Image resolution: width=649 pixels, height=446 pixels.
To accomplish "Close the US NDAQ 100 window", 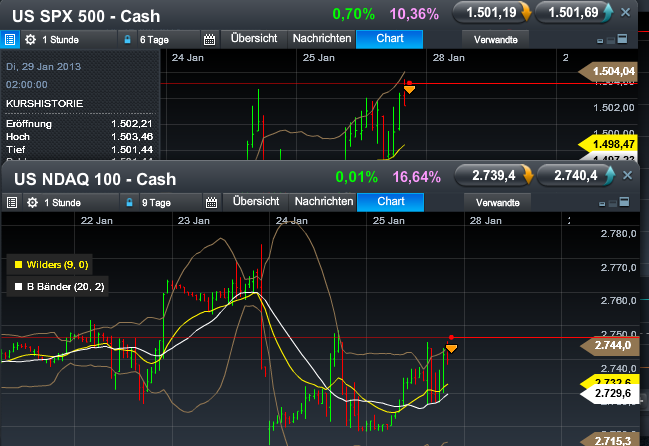I will coord(627,175).
